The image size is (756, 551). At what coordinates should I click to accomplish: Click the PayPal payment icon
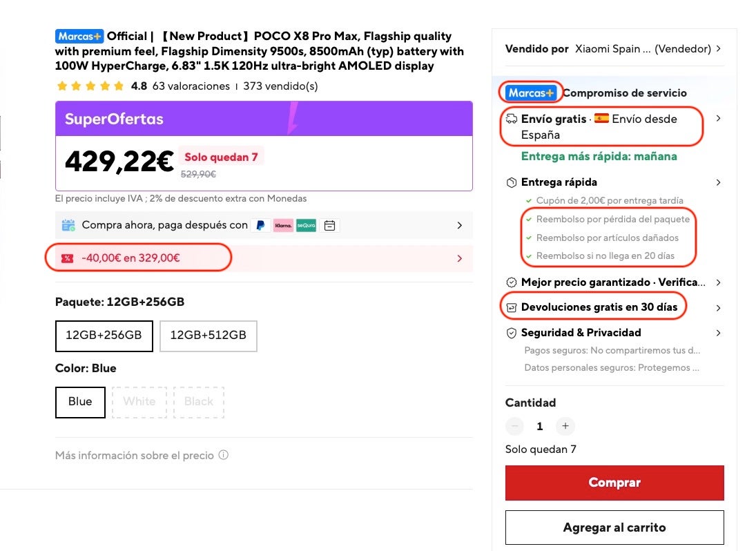[x=261, y=225]
